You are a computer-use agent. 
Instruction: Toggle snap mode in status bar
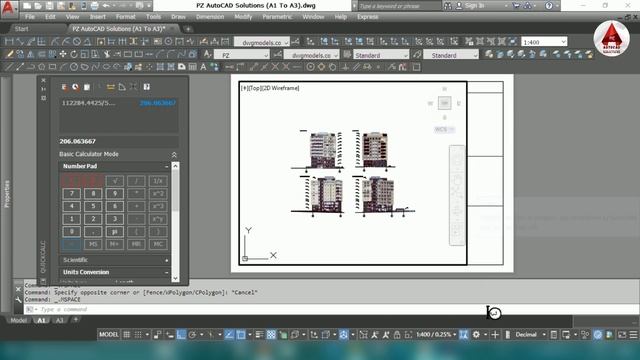pyautogui.click(x=138, y=335)
